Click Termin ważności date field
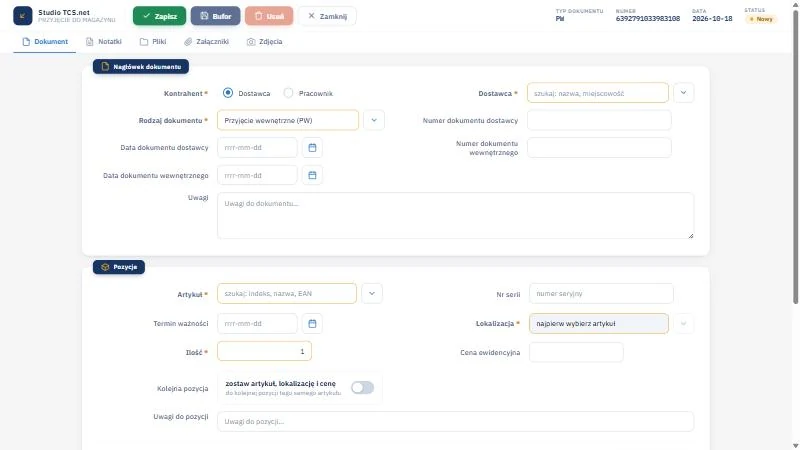 pos(257,323)
